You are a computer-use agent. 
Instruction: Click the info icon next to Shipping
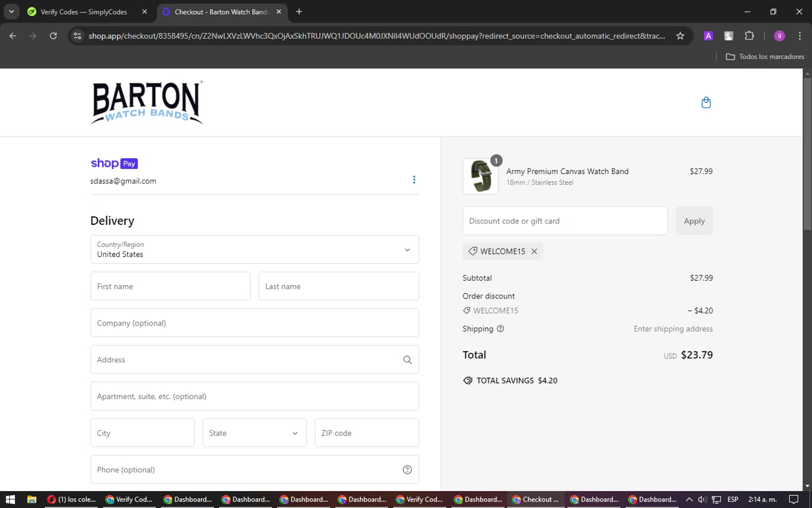[500, 329]
